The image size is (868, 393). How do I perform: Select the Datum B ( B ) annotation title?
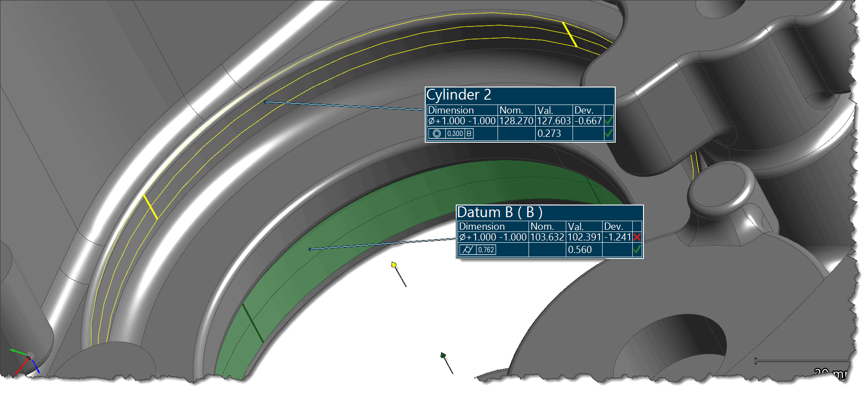[x=500, y=212]
